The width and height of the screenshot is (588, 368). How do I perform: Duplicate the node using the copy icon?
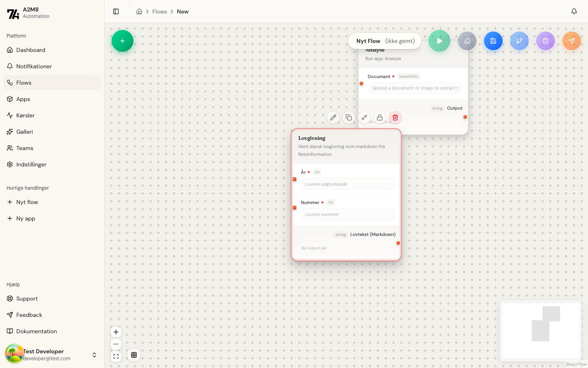(x=349, y=118)
